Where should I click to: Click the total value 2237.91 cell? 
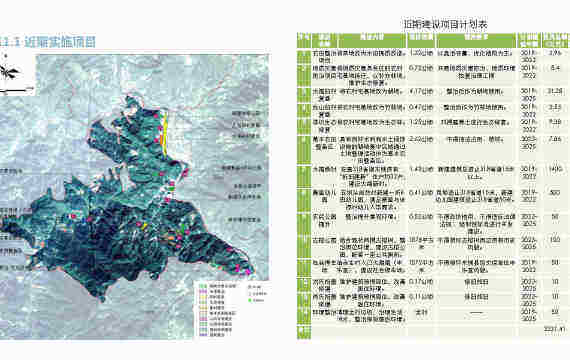(555, 329)
